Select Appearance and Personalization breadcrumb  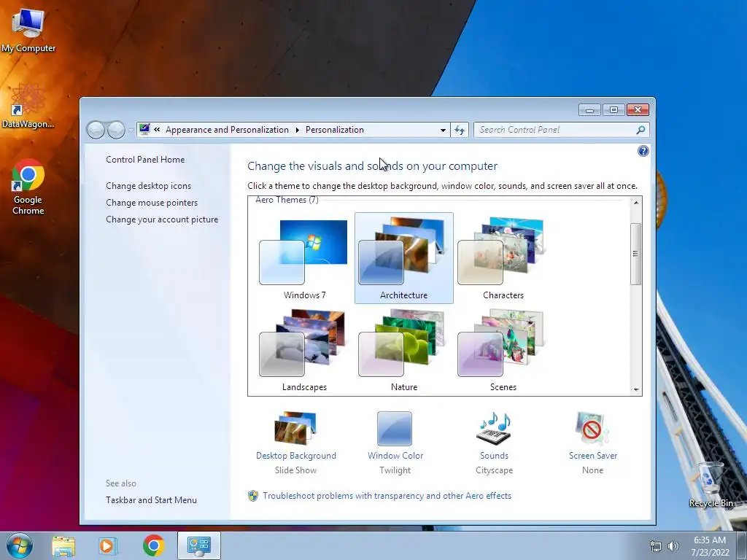(x=227, y=130)
